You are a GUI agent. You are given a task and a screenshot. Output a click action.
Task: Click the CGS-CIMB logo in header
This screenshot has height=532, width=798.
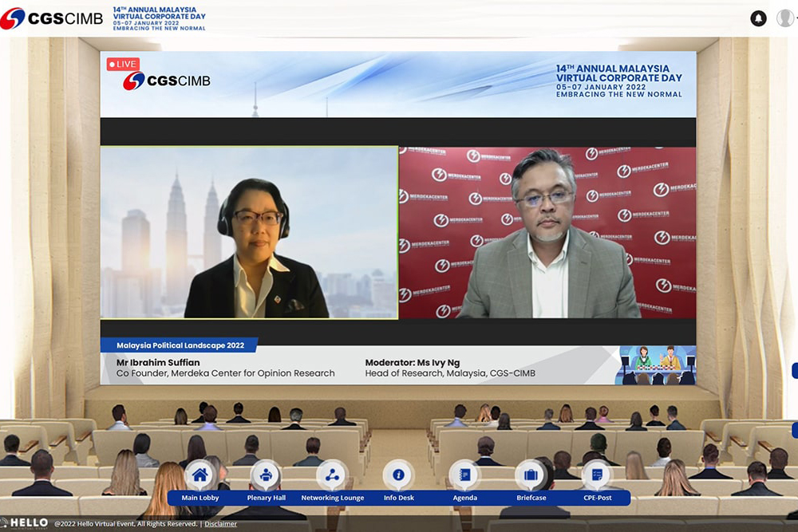[51, 18]
